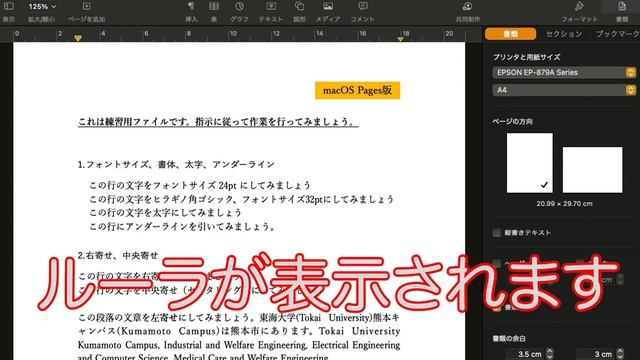This screenshot has height=360, width=640.
Task: Enable the 縦書きテキスト checkbox
Action: (496, 233)
